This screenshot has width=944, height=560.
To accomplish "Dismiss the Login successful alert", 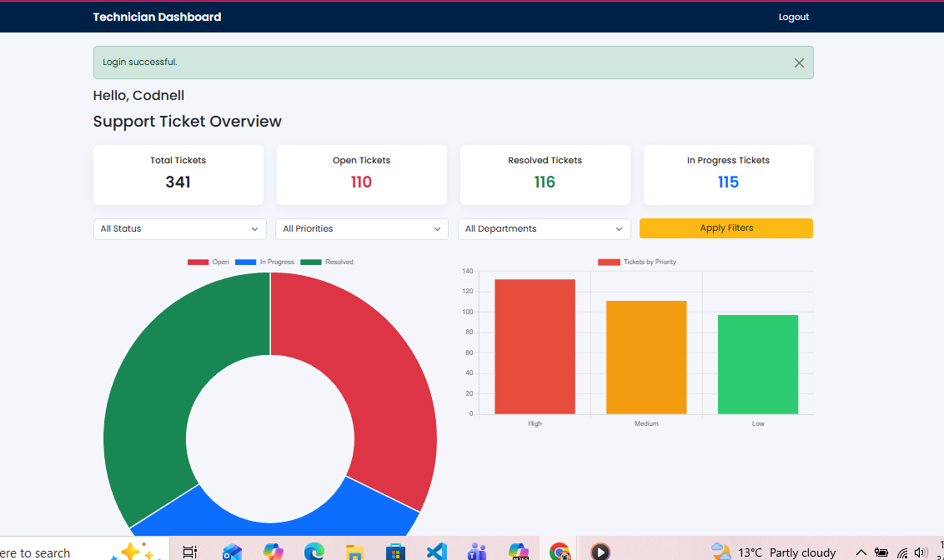I will point(799,62).
